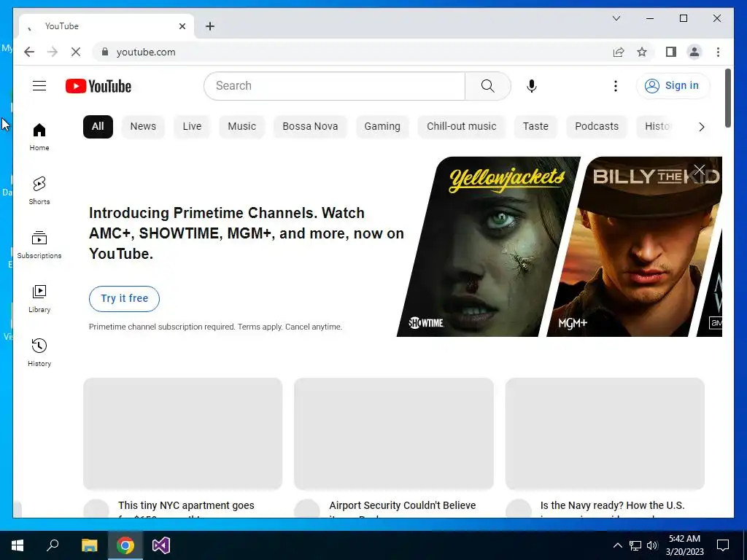Click the Sign in button

673,86
